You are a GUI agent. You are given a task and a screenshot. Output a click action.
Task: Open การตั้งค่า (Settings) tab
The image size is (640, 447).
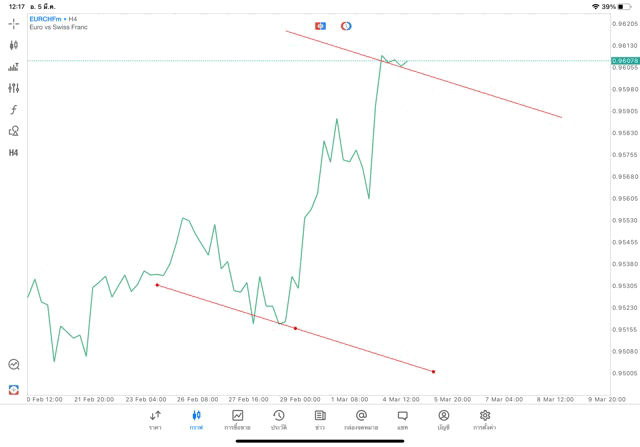pos(485,419)
